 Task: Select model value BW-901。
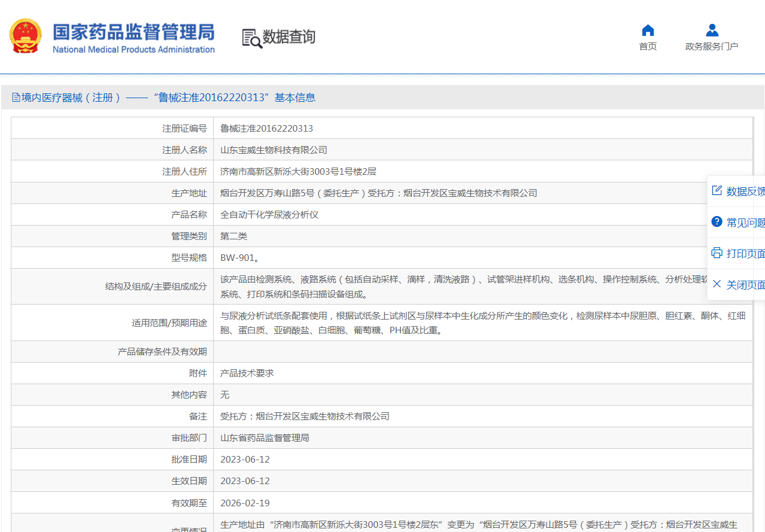tap(240, 258)
